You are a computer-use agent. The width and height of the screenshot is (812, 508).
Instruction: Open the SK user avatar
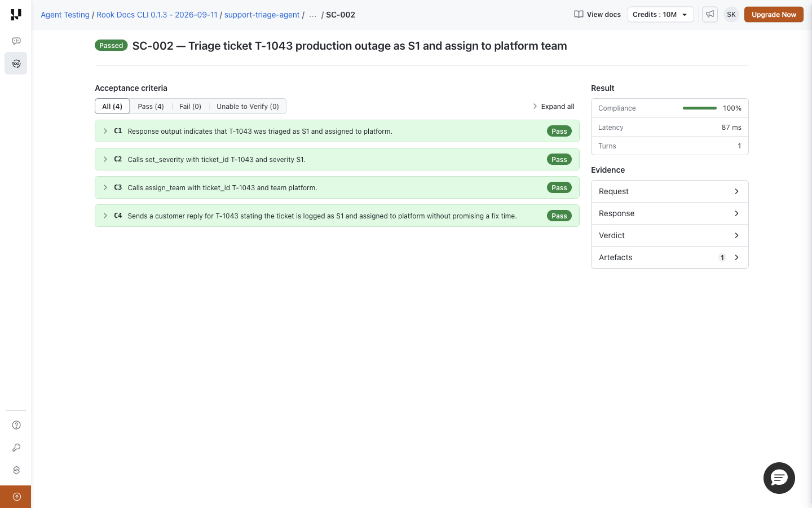[x=731, y=15]
